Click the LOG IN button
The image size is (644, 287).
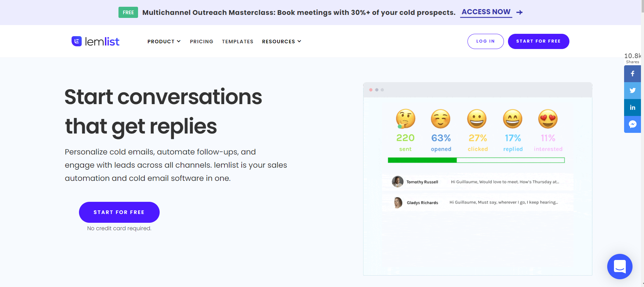tap(485, 41)
